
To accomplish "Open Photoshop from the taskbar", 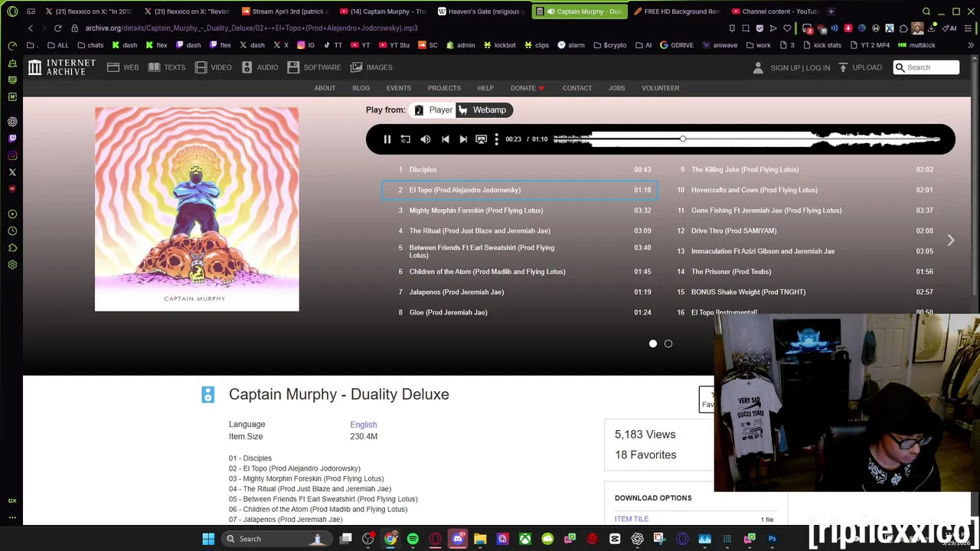I will (x=772, y=539).
